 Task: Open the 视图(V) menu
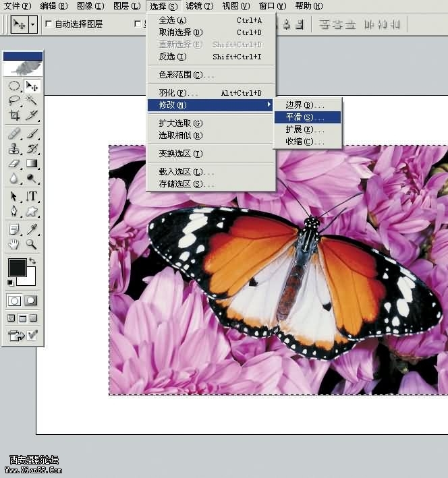click(x=236, y=6)
